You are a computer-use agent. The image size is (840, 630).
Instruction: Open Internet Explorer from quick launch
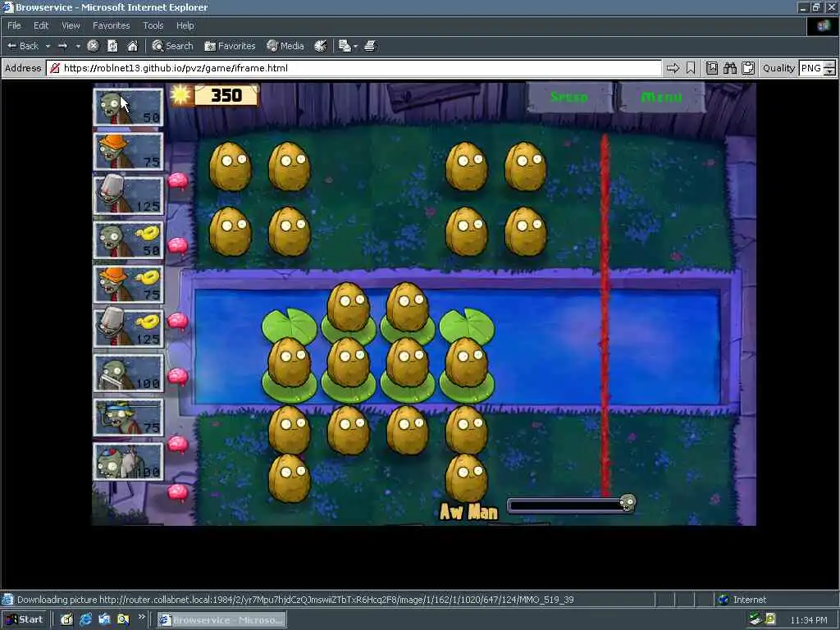(x=85, y=620)
